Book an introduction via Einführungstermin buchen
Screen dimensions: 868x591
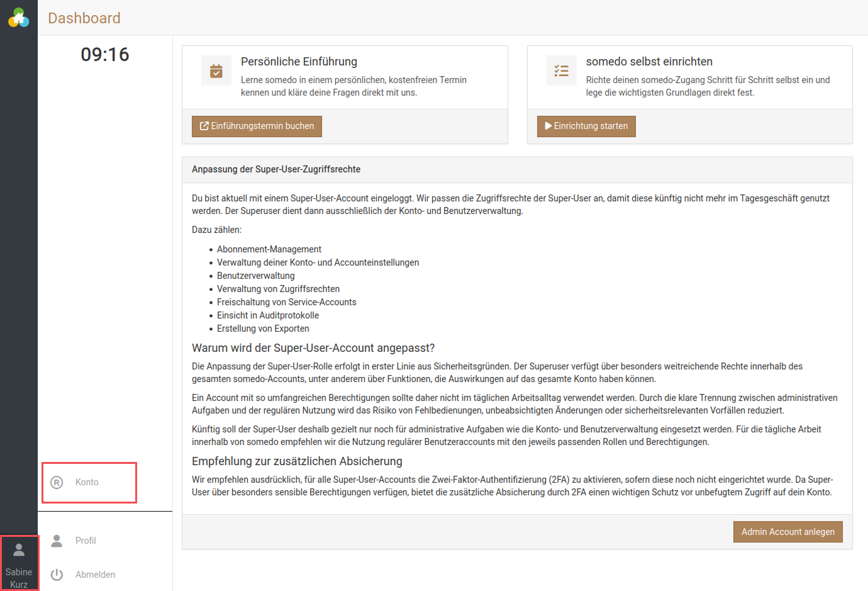point(257,126)
